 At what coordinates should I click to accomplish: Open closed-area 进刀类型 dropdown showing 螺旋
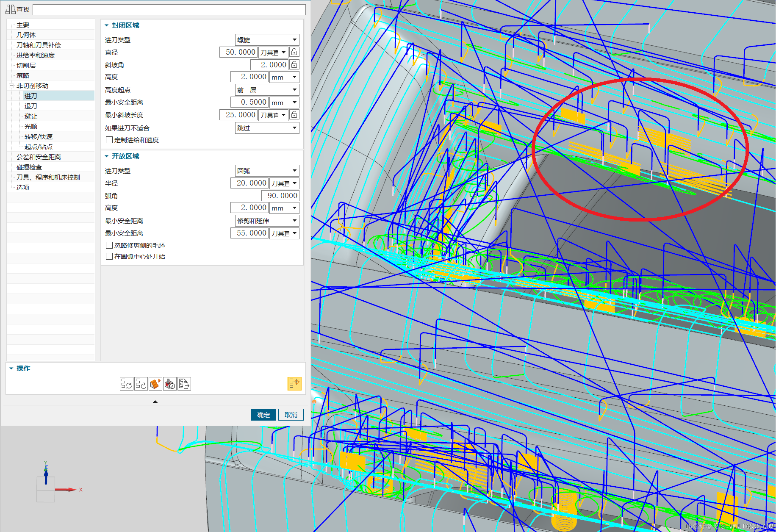(267, 40)
